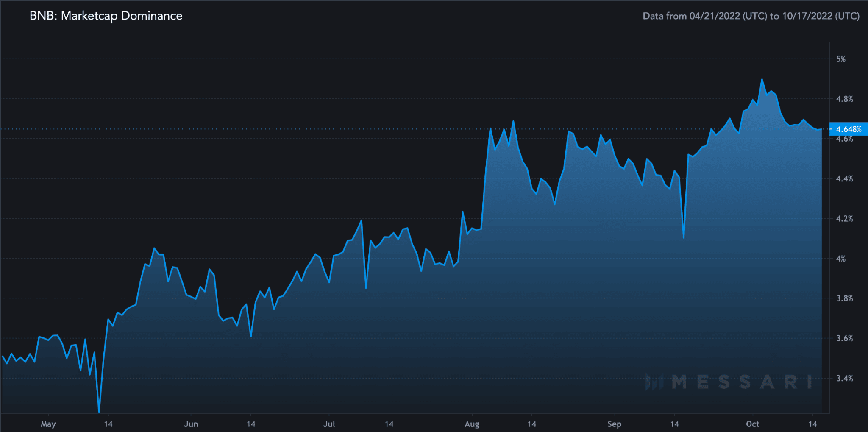
Task: Click the October peak point on the line
Action: coord(762,79)
